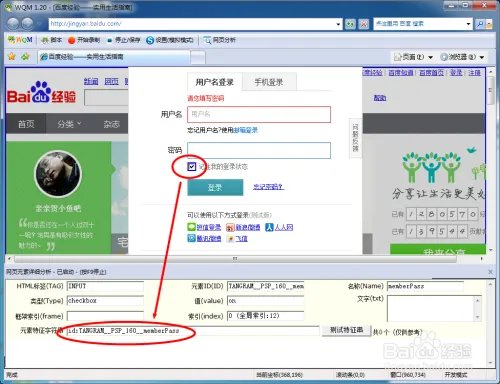Click the teal 登录 login button

pos(215,187)
